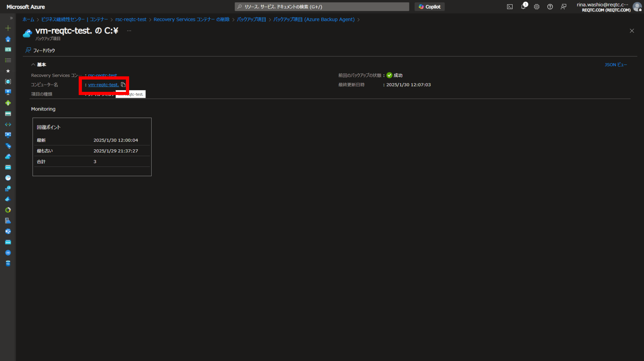Open Virtual networks arrows icon in sidebar
Image resolution: width=644 pixels, height=361 pixels.
click(x=8, y=124)
